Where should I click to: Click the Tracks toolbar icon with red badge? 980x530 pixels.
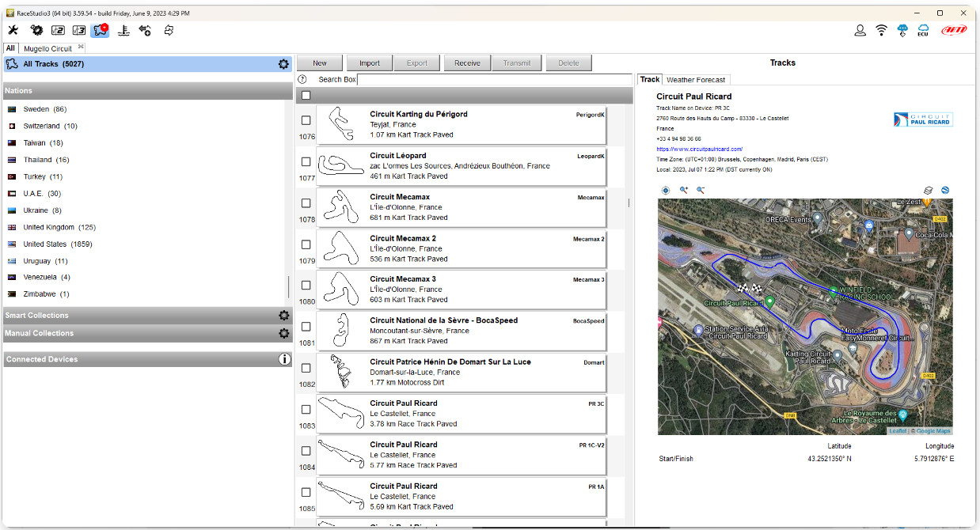pos(101,30)
